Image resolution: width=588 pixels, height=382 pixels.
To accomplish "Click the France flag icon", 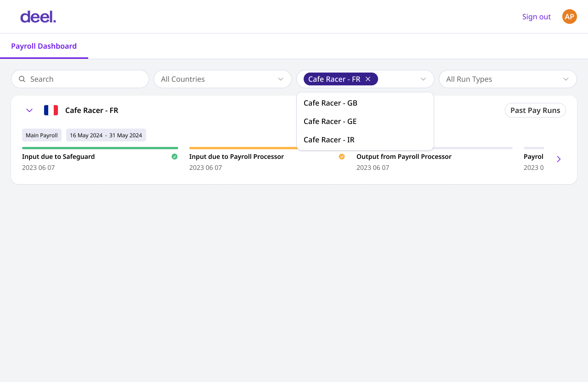I will tap(51, 110).
